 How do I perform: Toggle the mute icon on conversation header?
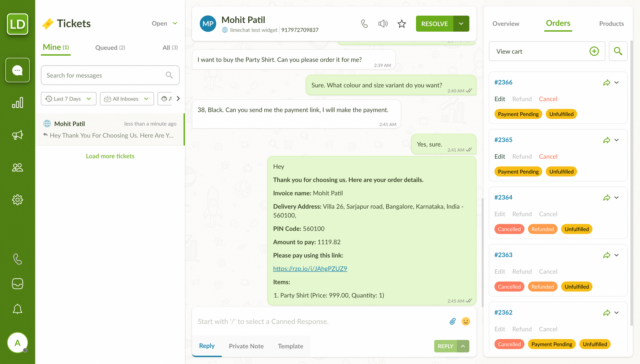point(382,24)
